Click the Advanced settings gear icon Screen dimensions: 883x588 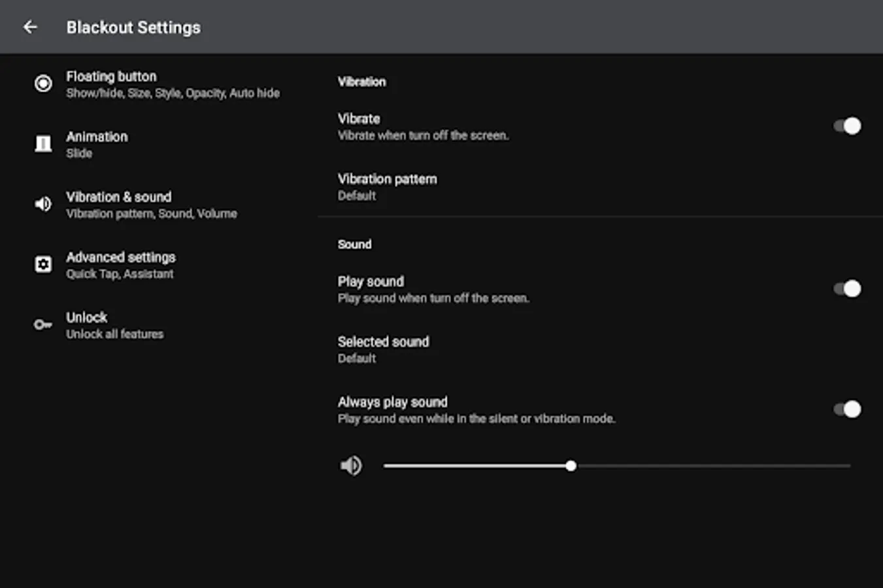coord(43,264)
